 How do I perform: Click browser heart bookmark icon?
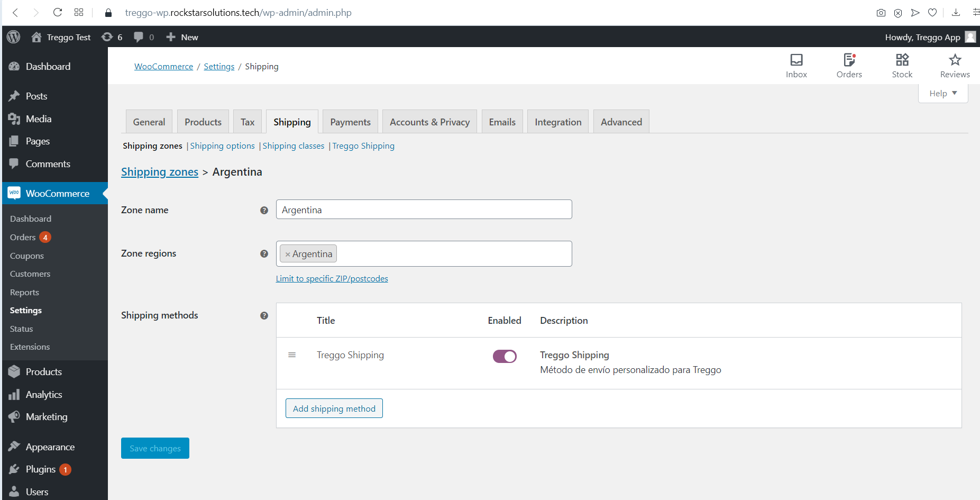933,13
